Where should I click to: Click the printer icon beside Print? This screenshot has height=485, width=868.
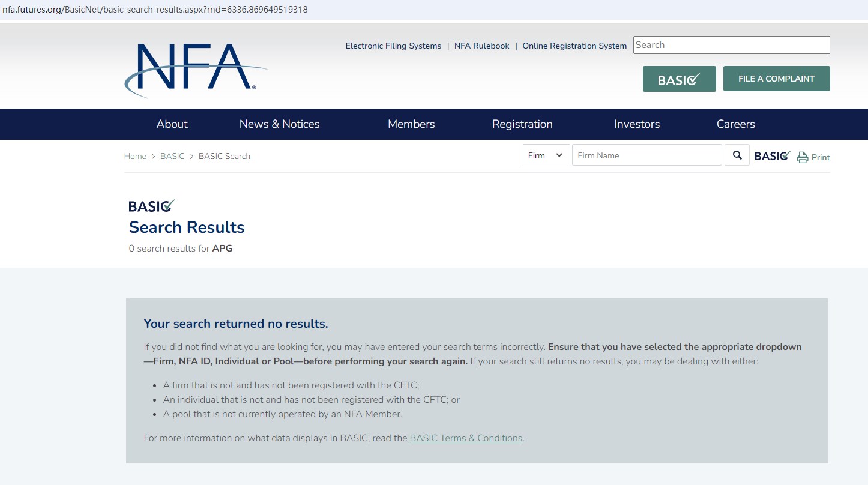[x=803, y=157]
